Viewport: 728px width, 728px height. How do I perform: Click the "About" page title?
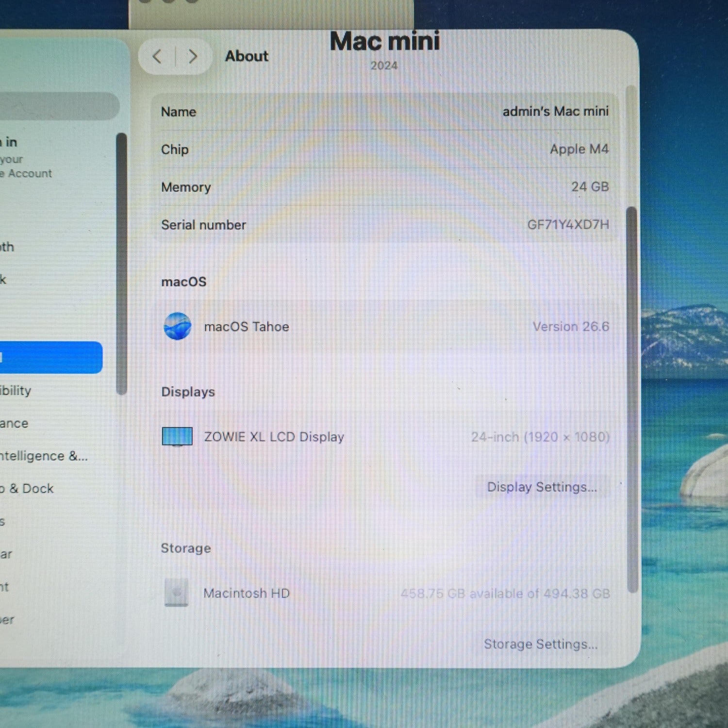pos(247,56)
